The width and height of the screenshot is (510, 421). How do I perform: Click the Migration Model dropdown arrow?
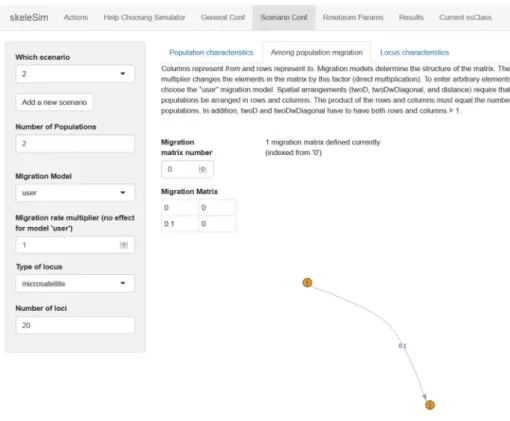(x=123, y=193)
